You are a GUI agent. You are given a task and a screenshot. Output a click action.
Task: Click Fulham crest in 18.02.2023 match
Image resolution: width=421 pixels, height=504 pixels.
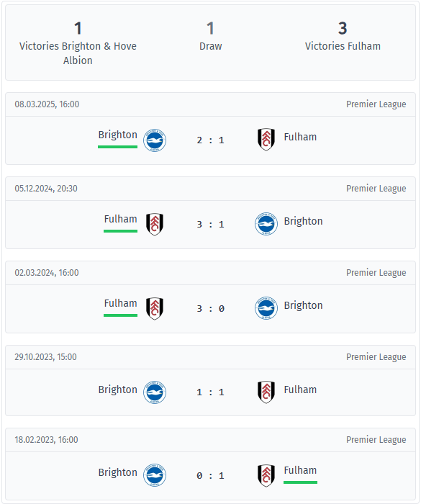point(266,475)
